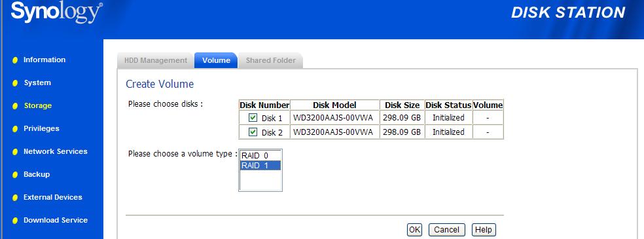The height and width of the screenshot is (239, 644).
Task: Click the DISK STATION banner title
Action: (568, 12)
